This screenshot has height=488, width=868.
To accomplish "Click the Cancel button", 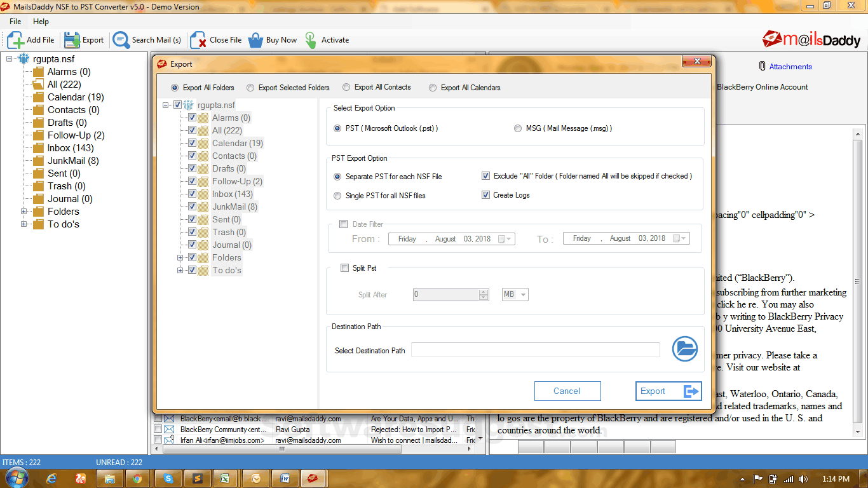I will point(567,391).
